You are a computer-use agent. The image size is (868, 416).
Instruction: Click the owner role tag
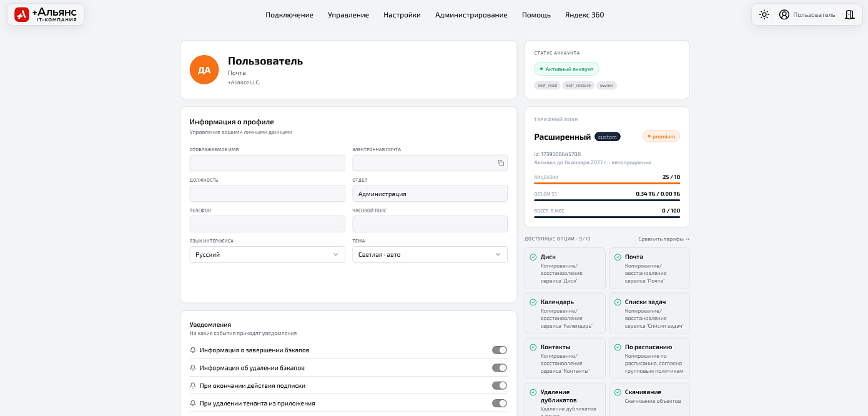pos(606,85)
